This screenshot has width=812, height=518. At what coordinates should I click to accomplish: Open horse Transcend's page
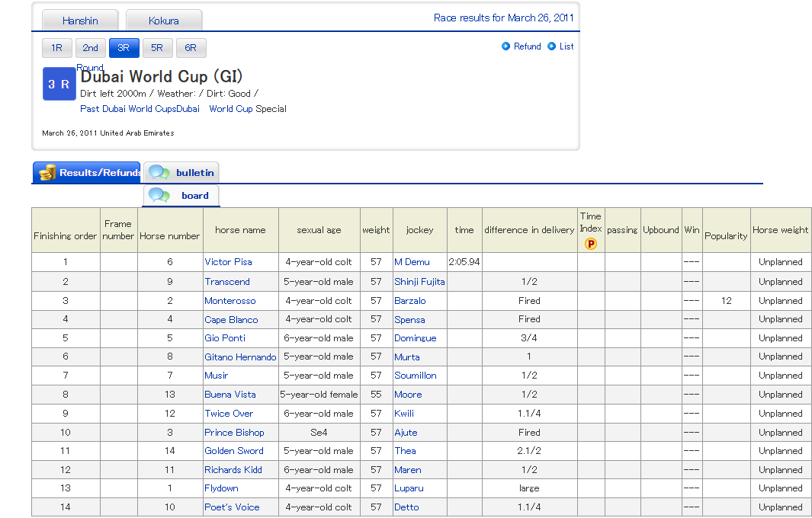[227, 282]
